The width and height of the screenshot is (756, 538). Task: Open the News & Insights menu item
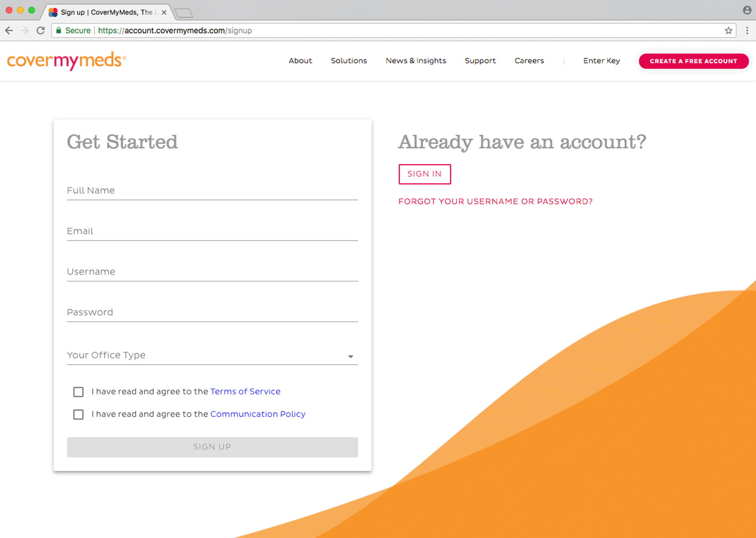click(x=415, y=61)
